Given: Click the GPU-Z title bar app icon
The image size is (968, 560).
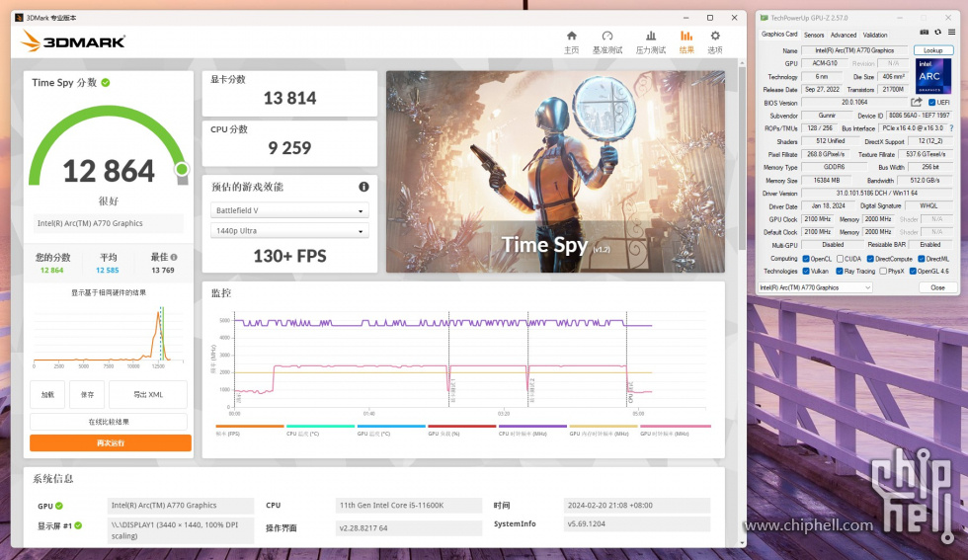Looking at the screenshot, I should [x=764, y=18].
